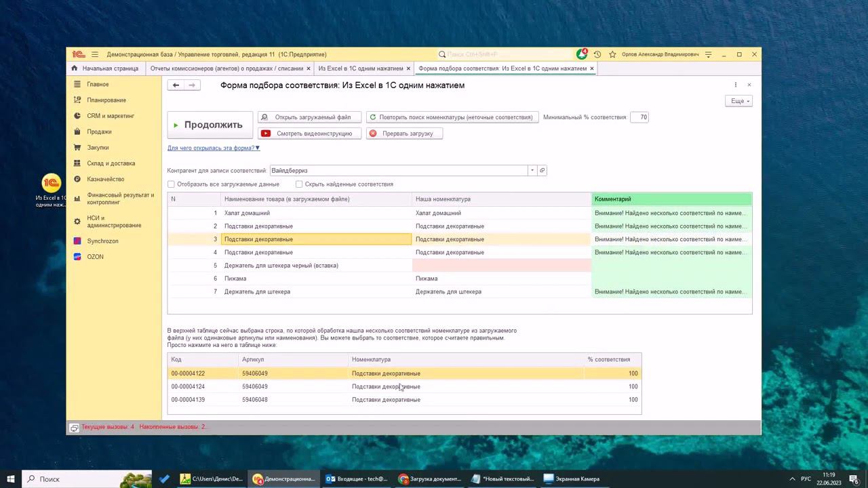Switch to 'Отчеты комиссионеров' tab
The width and height of the screenshot is (868, 488).
pos(226,68)
